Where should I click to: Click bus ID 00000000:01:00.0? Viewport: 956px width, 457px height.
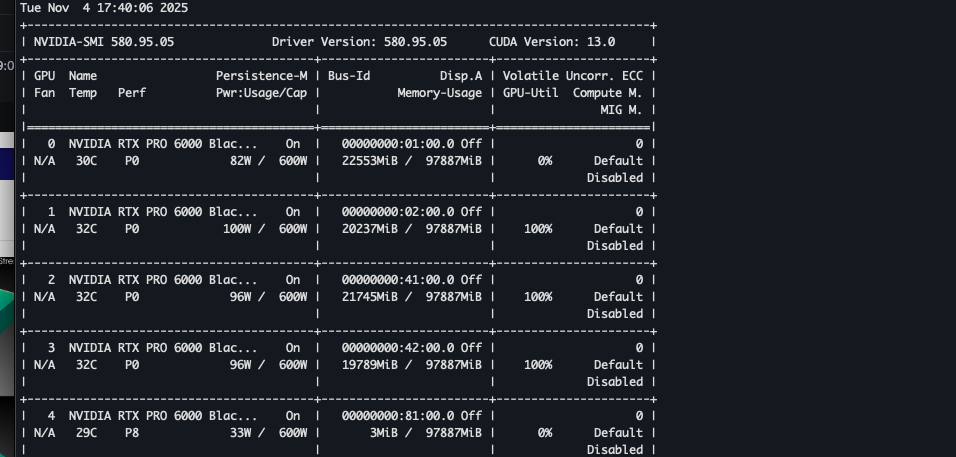[x=398, y=144]
